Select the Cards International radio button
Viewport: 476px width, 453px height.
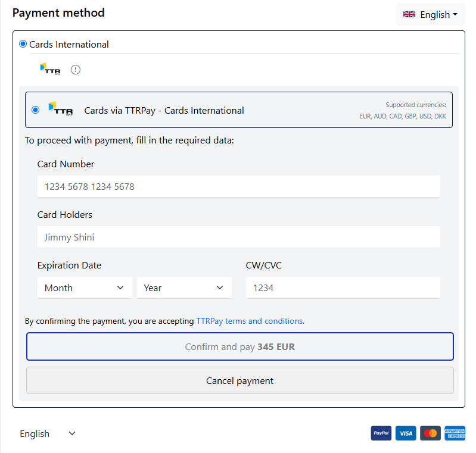click(x=23, y=44)
